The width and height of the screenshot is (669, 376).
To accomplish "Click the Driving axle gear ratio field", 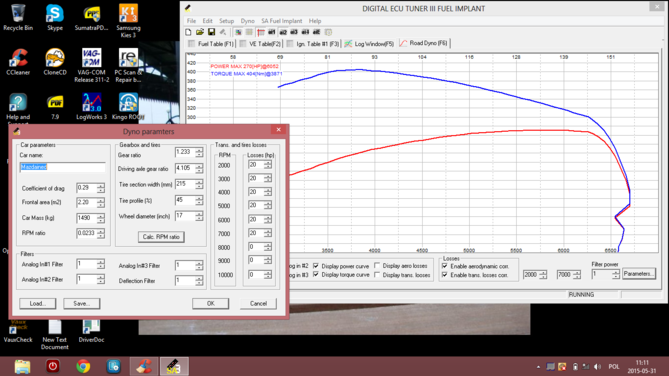I will point(185,168).
